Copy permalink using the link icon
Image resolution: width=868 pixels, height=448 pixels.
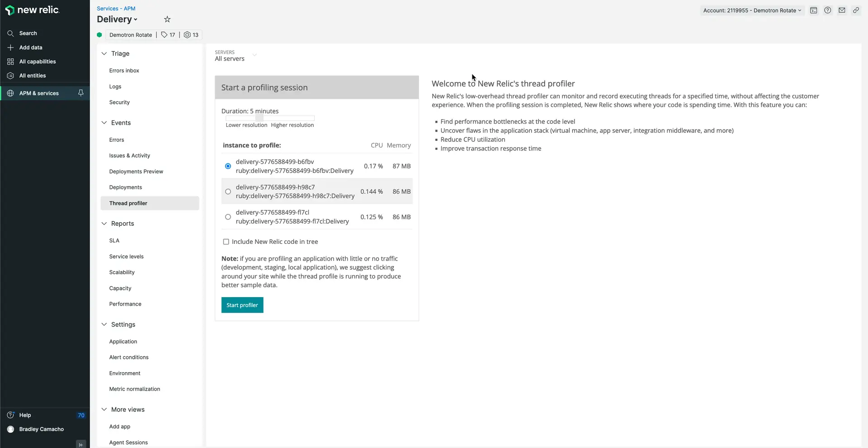[855, 10]
